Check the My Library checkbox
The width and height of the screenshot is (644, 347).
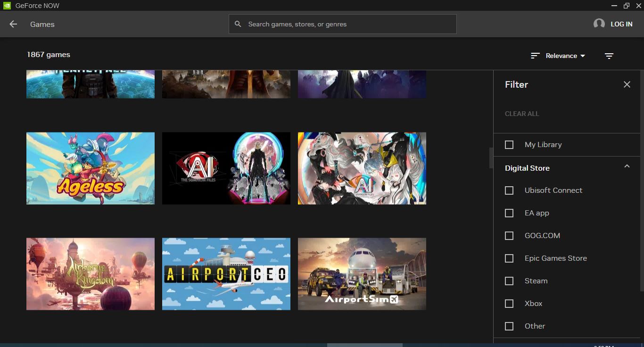pos(509,145)
